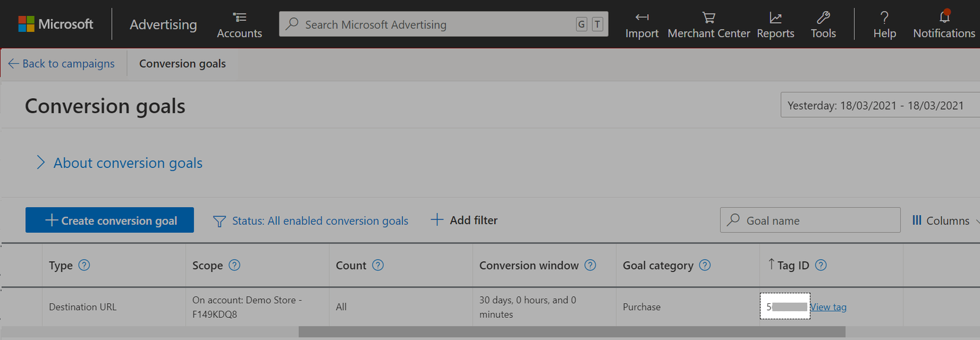This screenshot has height=340, width=980.
Task: Open Notifications bell
Action: [x=944, y=25]
